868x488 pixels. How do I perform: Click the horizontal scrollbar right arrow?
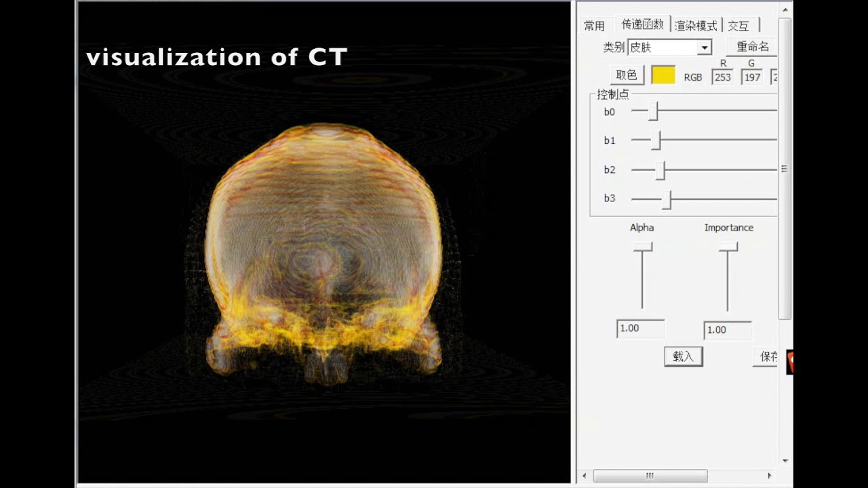click(769, 476)
